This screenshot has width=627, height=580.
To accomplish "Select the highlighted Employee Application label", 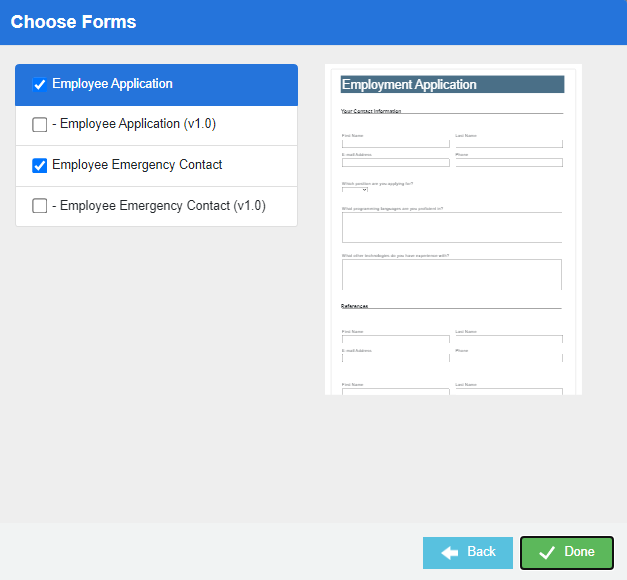I will pos(112,84).
